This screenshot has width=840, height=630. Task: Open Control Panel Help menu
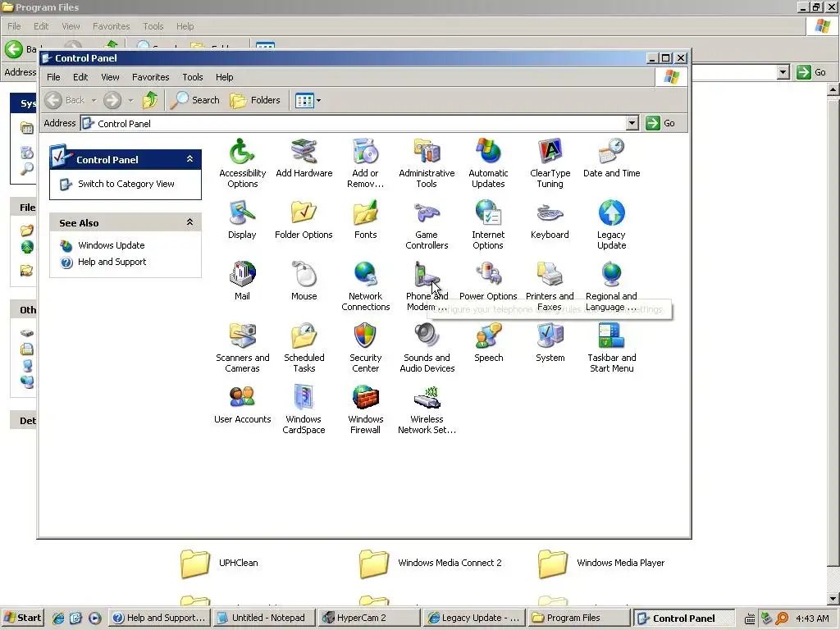coord(225,77)
